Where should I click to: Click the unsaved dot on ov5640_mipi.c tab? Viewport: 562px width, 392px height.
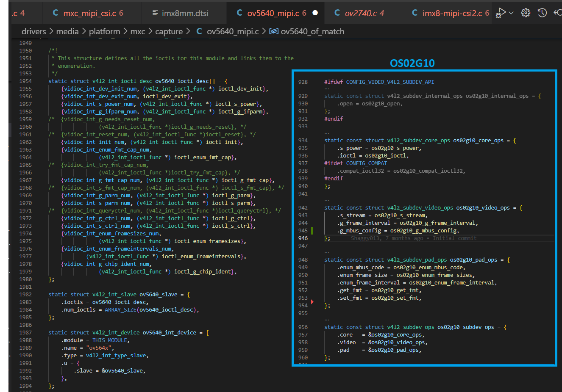tap(315, 13)
